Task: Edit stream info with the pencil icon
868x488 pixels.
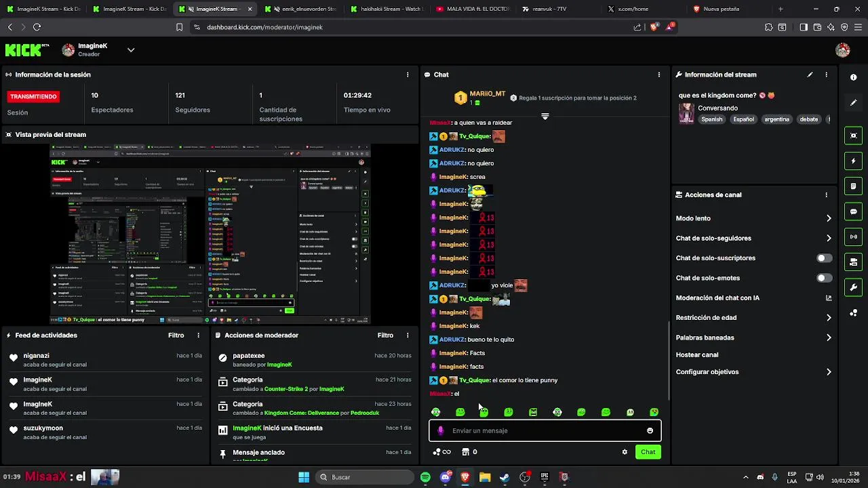Action: (x=810, y=75)
